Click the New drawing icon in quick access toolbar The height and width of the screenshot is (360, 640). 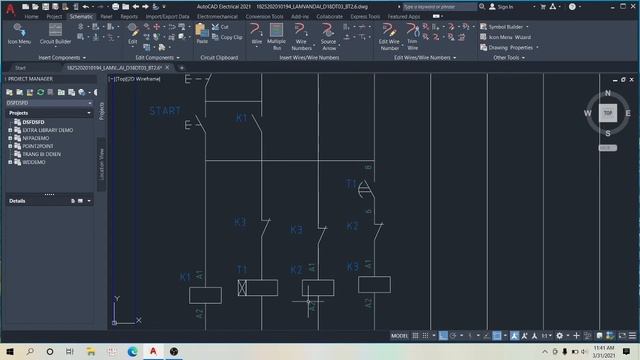click(x=25, y=7)
